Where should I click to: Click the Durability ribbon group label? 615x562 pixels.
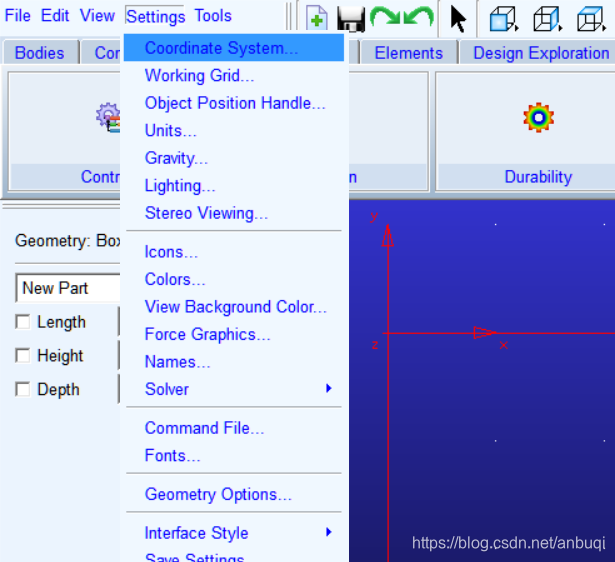pos(538,176)
